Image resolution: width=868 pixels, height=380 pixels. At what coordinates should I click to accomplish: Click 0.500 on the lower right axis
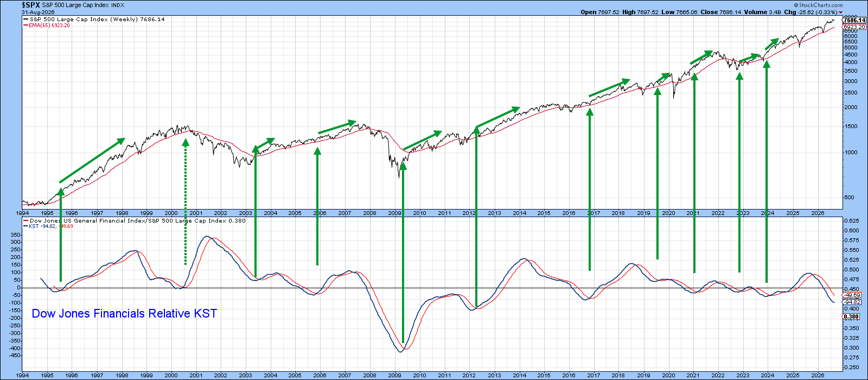coord(852,270)
